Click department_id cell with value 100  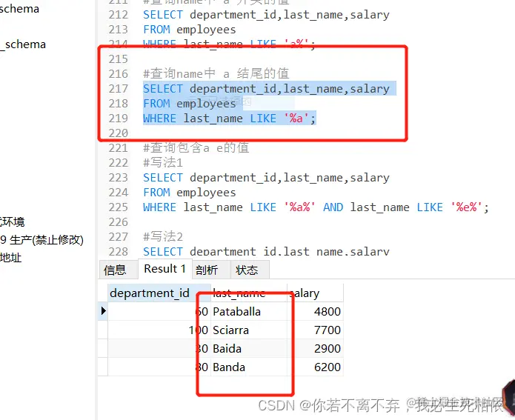point(159,330)
